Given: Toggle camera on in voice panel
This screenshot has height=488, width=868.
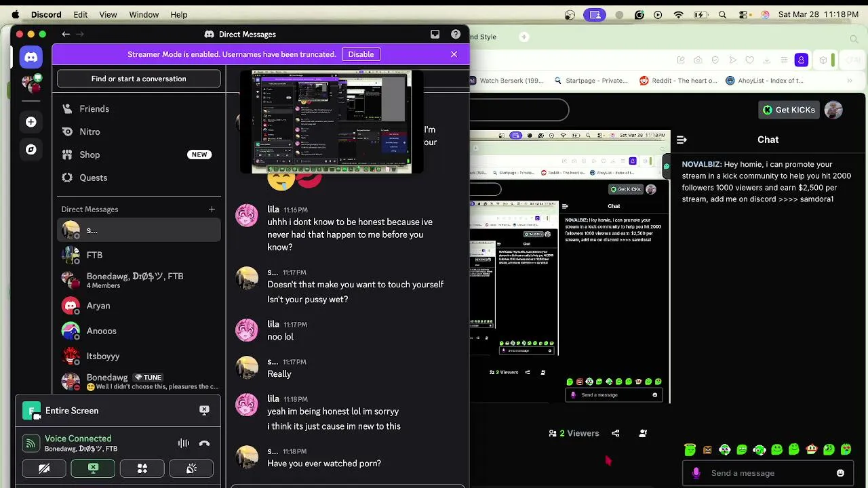Looking at the screenshot, I should point(44,468).
